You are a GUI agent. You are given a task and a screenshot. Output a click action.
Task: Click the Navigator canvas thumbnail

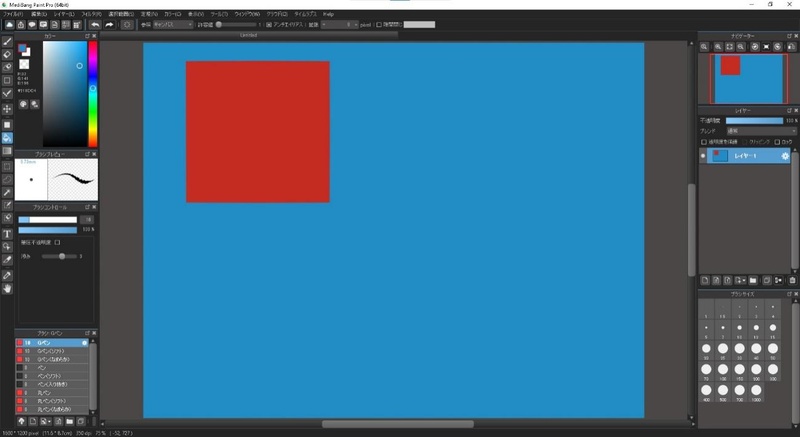748,79
